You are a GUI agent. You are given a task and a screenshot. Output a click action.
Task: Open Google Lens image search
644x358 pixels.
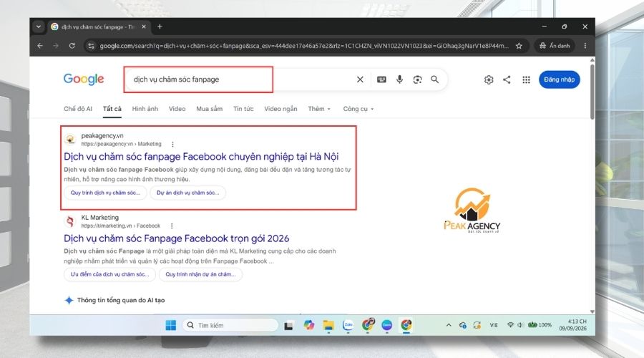coord(417,79)
